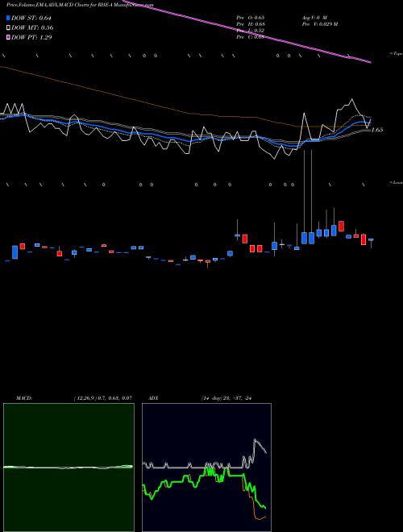Click the ADX '(14 day) 28, +37, -24' values
Viewport: 403px width, 532px height.
[226, 398]
